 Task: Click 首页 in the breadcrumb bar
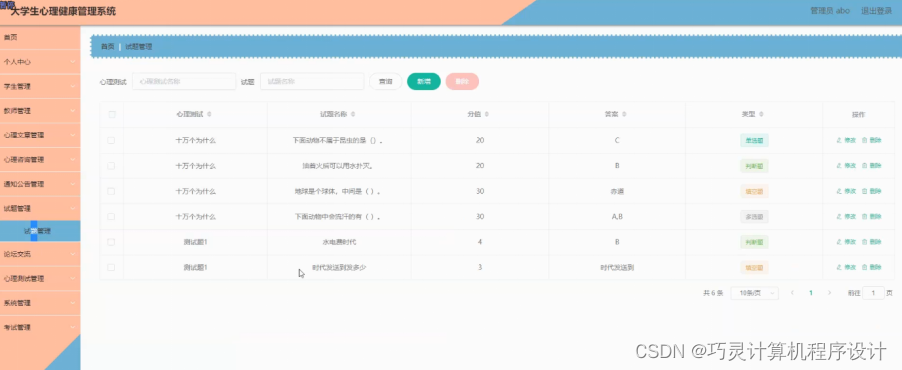pyautogui.click(x=108, y=47)
